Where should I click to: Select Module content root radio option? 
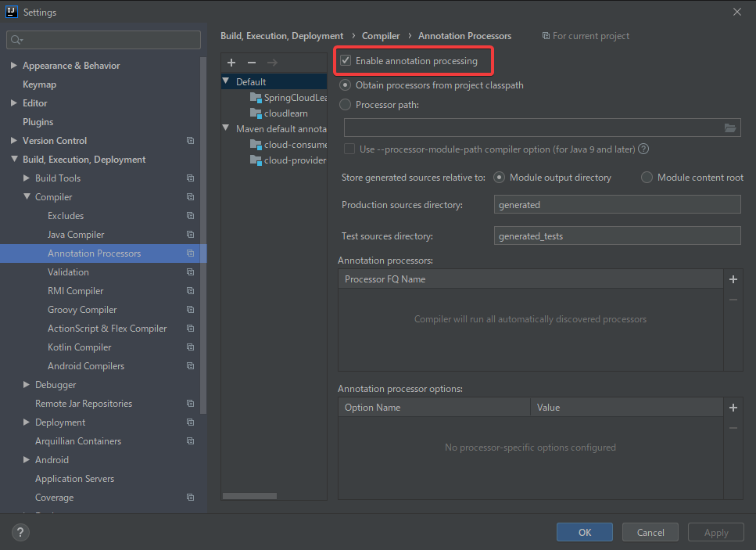(647, 178)
